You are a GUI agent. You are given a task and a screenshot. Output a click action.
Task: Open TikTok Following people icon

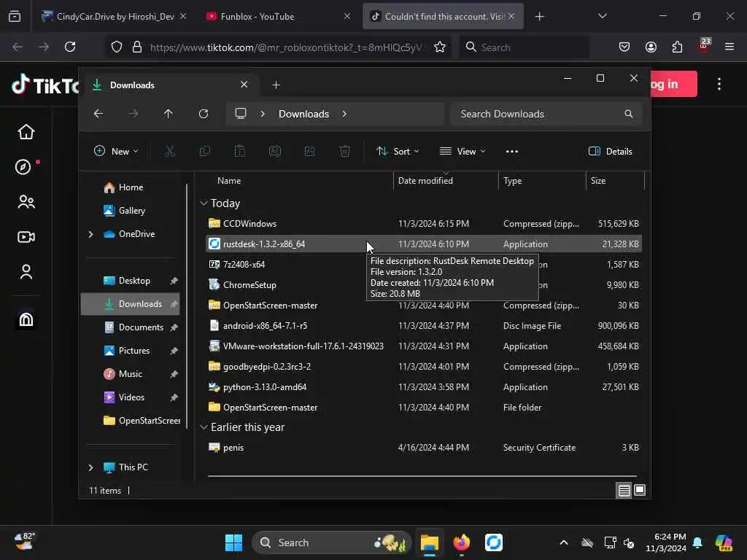(x=26, y=202)
